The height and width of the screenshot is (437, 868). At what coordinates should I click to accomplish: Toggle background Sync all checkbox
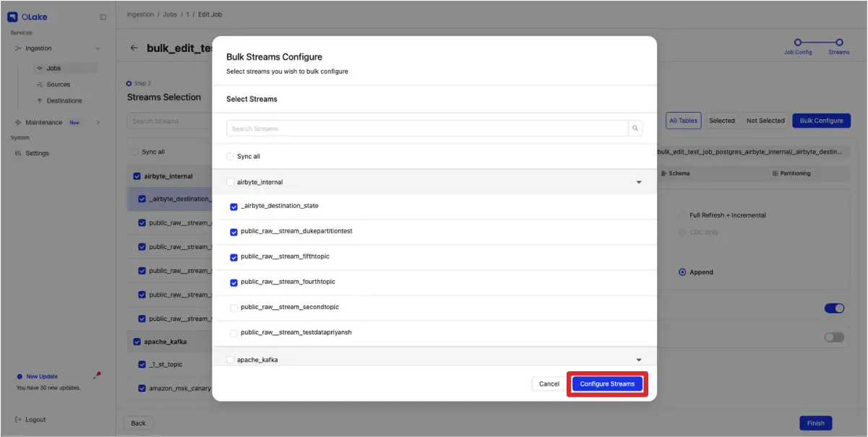click(134, 152)
